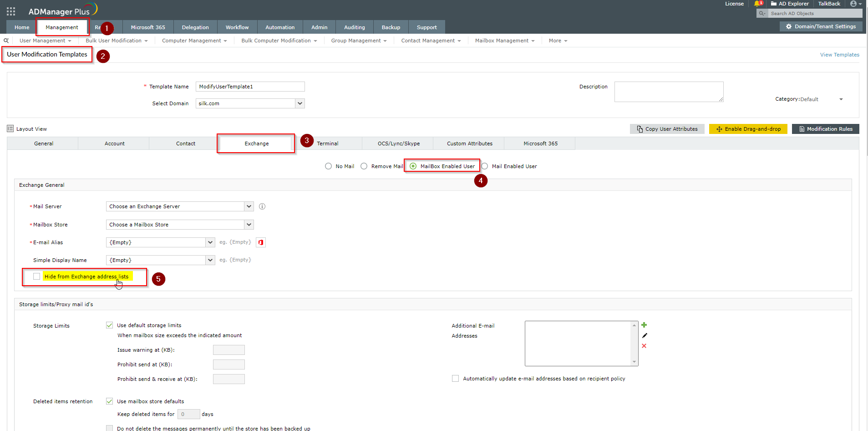Screen dimensions: 868x431
Task: Switch to the Custom Attributes tab
Action: click(x=469, y=144)
